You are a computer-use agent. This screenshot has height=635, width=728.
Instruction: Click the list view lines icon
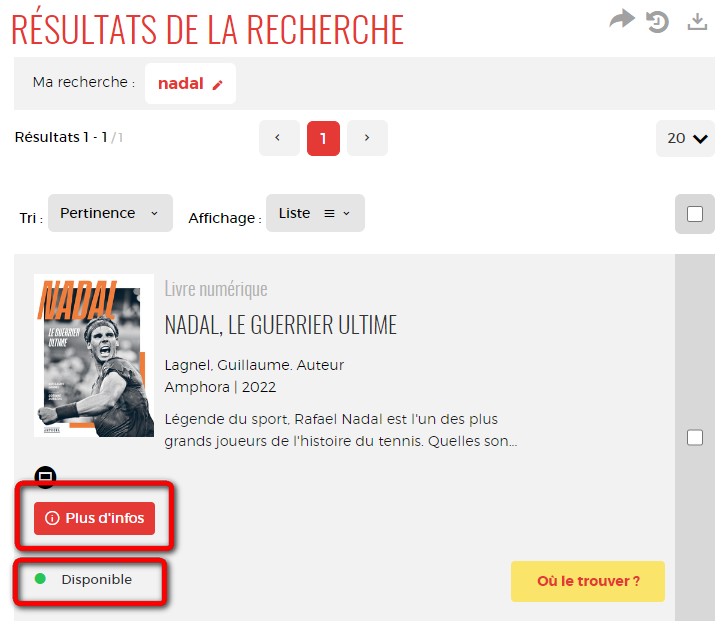click(x=329, y=214)
